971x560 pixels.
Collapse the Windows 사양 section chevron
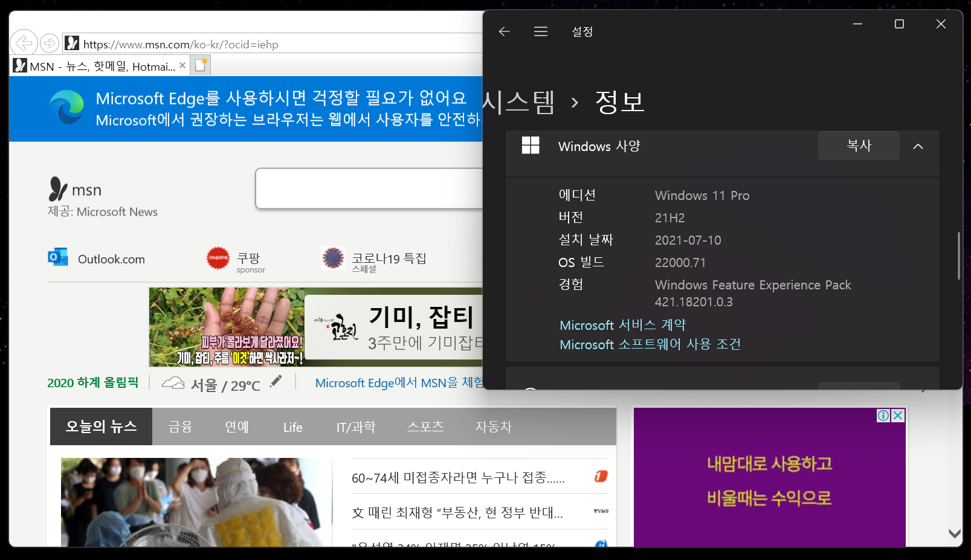[918, 146]
